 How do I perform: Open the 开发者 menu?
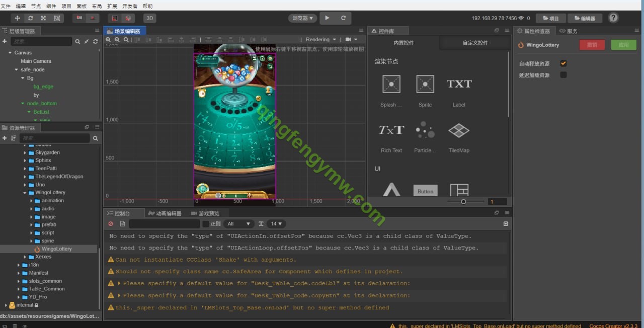point(130,6)
